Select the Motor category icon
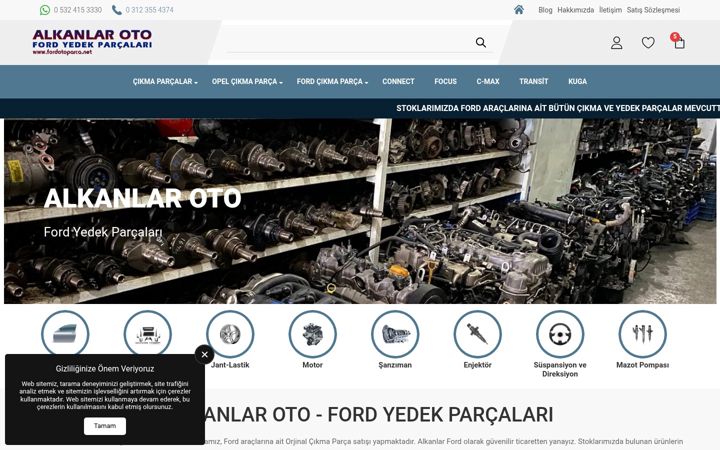720x450 pixels. tap(313, 334)
